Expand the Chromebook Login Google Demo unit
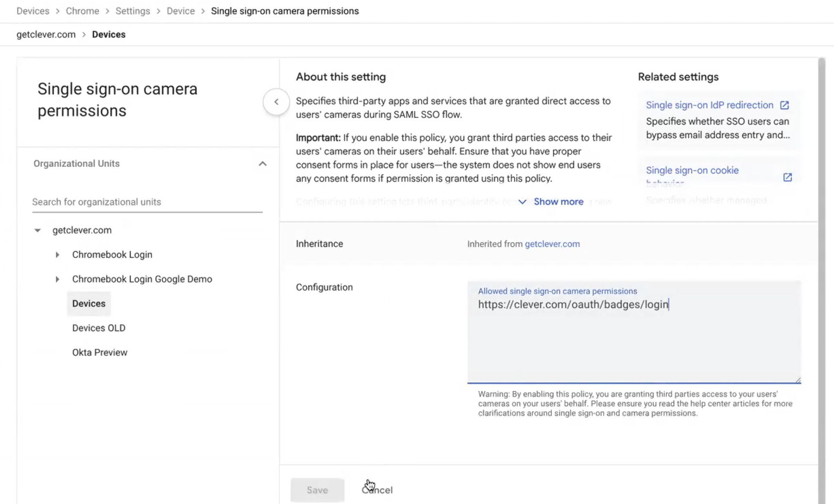Image resolution: width=834 pixels, height=504 pixels. tap(58, 279)
